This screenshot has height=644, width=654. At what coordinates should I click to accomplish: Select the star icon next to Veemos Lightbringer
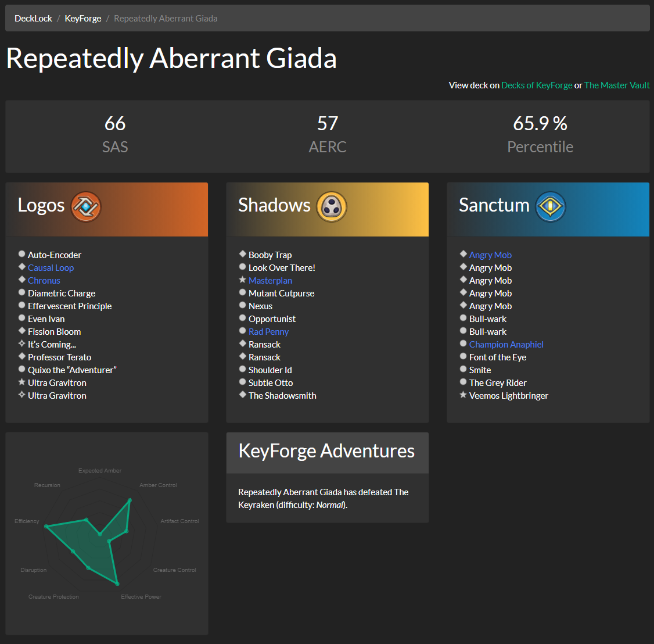click(x=463, y=395)
